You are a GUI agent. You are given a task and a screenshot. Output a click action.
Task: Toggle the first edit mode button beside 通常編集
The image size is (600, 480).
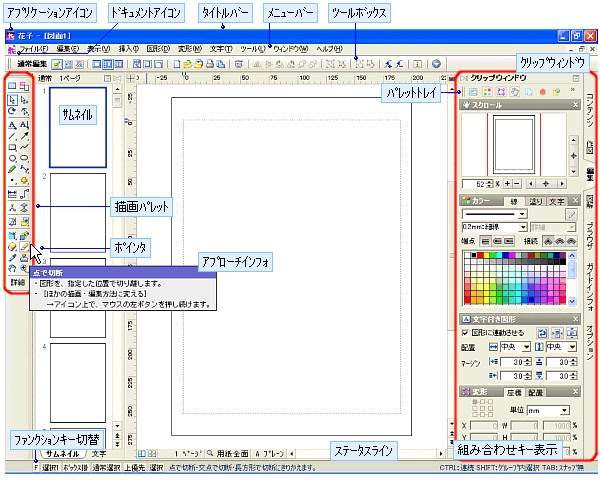(x=57, y=64)
